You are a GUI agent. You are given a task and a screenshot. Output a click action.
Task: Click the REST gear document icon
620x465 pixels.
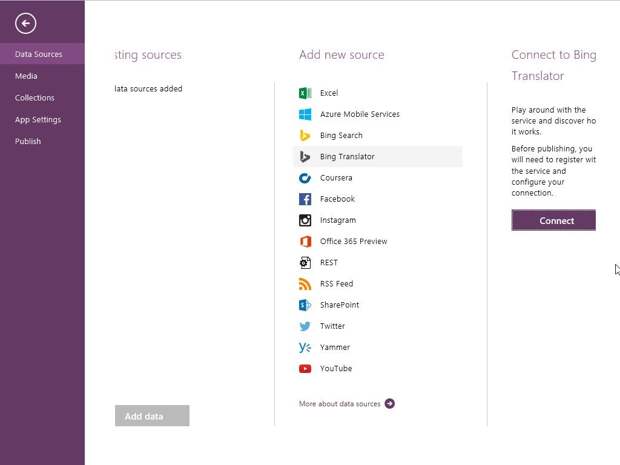coord(305,263)
